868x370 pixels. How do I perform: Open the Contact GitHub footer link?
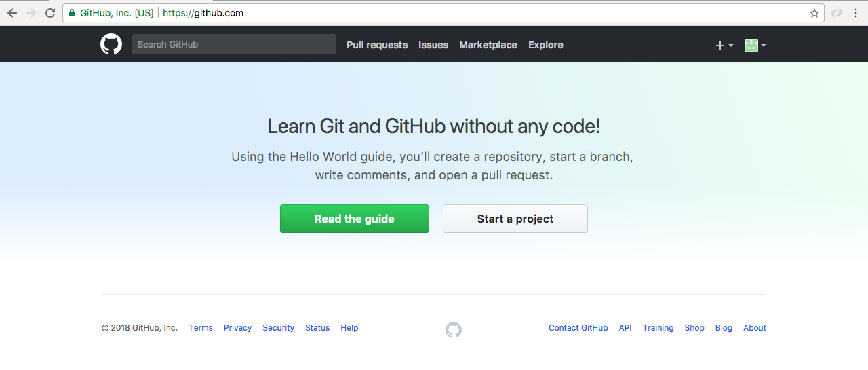(578, 328)
